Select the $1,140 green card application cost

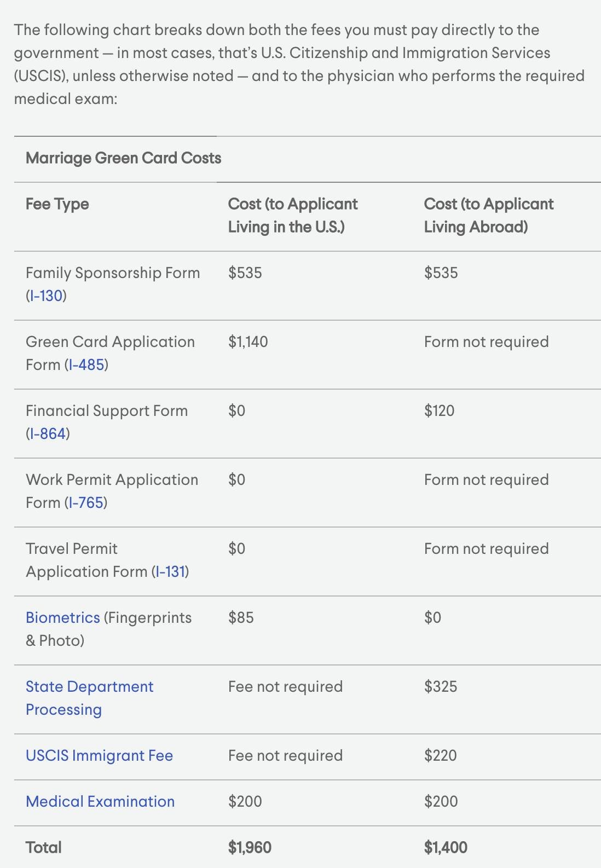click(x=248, y=342)
